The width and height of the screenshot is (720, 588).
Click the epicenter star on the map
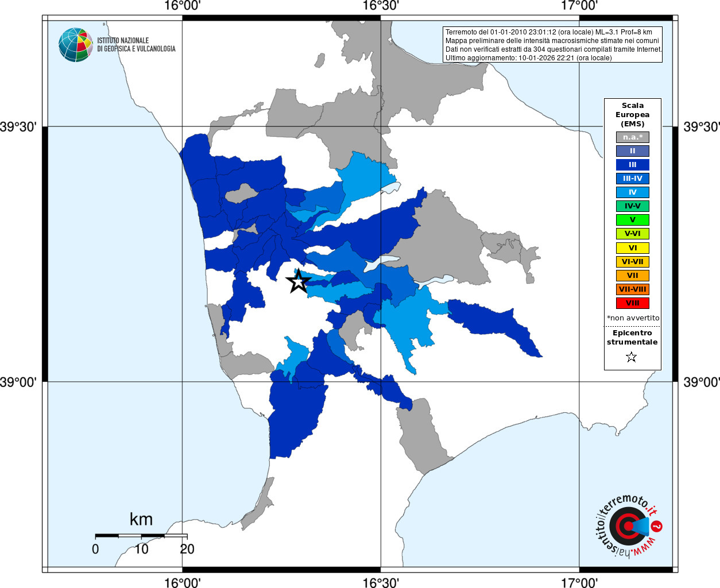299,281
